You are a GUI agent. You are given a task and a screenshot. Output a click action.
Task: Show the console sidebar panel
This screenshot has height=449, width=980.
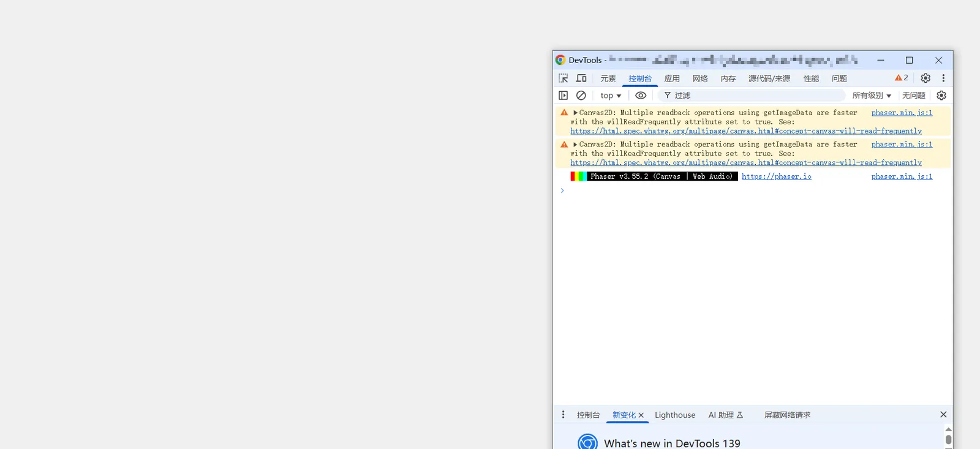pyautogui.click(x=563, y=96)
